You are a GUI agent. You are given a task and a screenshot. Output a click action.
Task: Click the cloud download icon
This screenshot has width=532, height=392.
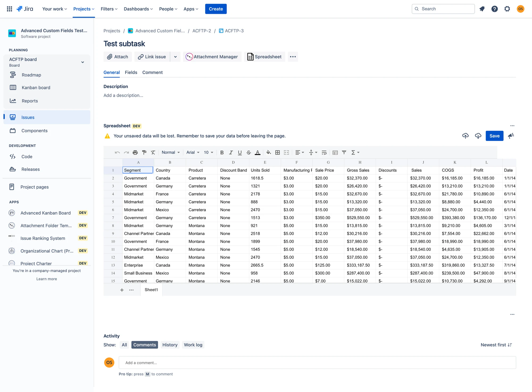click(x=478, y=136)
